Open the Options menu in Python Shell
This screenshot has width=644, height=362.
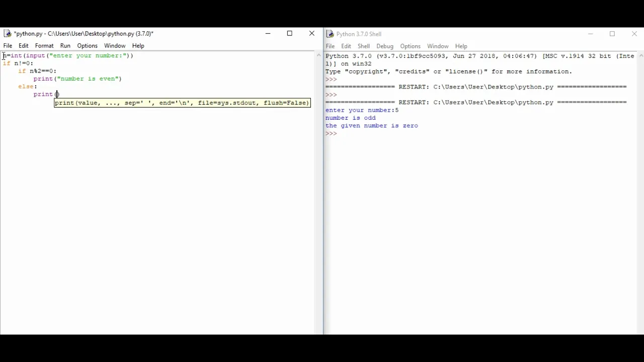click(411, 46)
